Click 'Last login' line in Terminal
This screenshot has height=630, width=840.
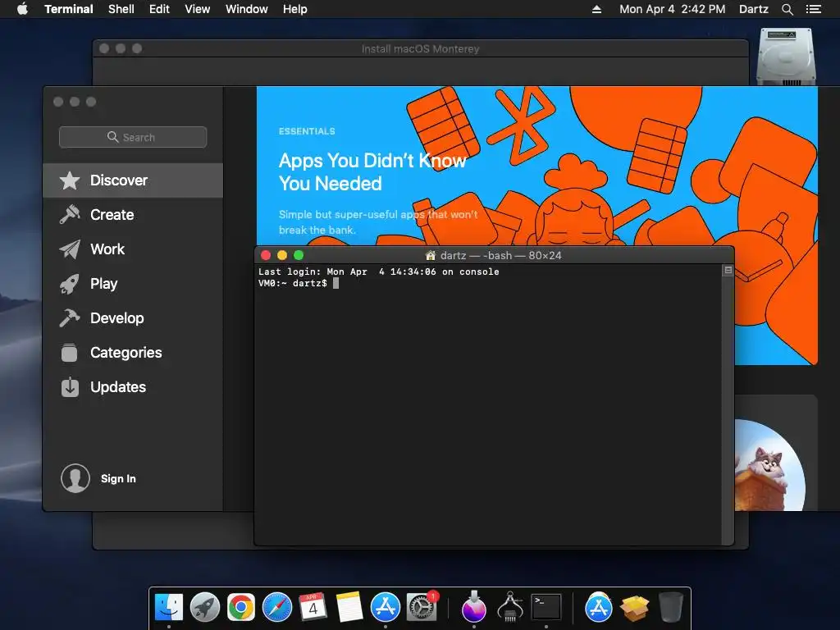click(x=379, y=272)
